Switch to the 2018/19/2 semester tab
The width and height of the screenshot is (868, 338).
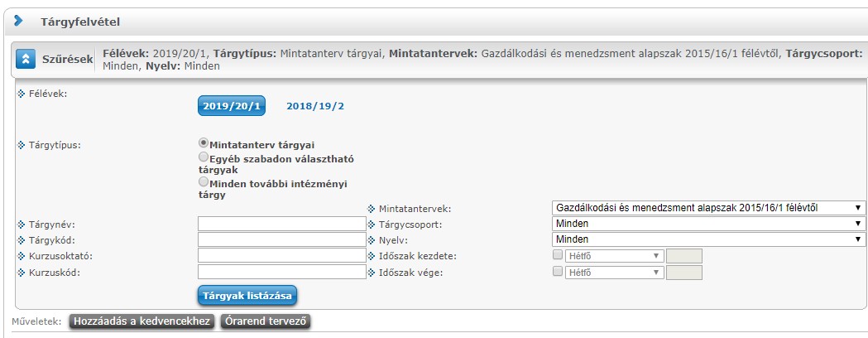pos(315,106)
